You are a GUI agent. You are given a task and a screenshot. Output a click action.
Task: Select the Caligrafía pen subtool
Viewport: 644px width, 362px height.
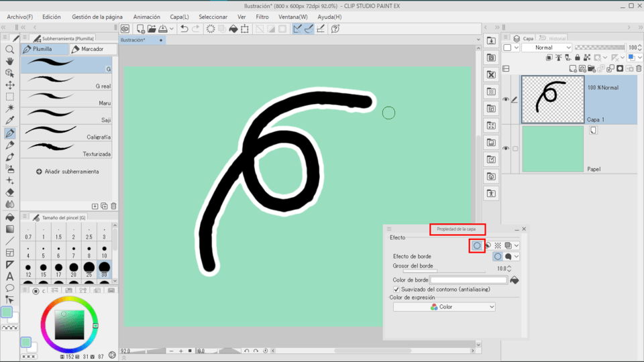click(66, 133)
